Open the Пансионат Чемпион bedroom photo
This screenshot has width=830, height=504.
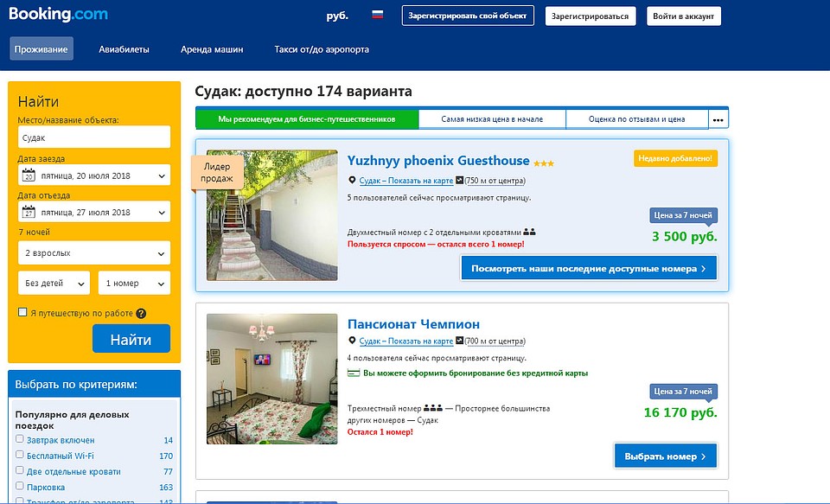click(272, 379)
